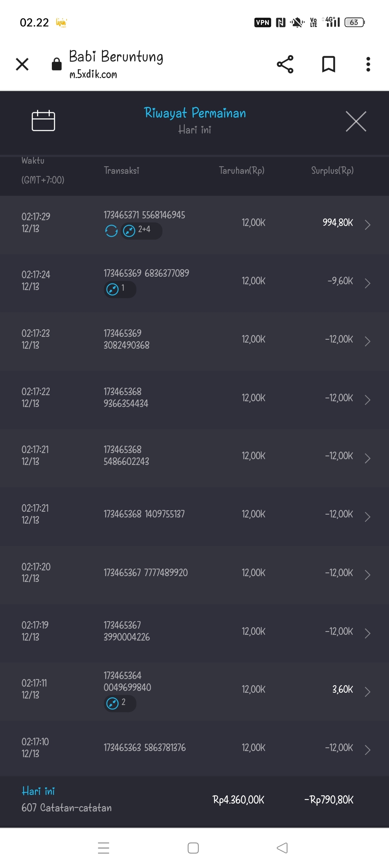Tap the Hari ini summary label
The width and height of the screenshot is (389, 868).
[38, 791]
